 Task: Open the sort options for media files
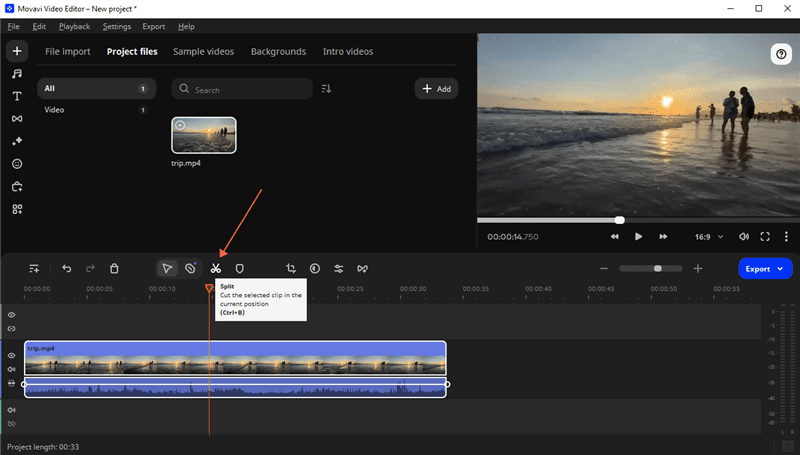tap(326, 89)
